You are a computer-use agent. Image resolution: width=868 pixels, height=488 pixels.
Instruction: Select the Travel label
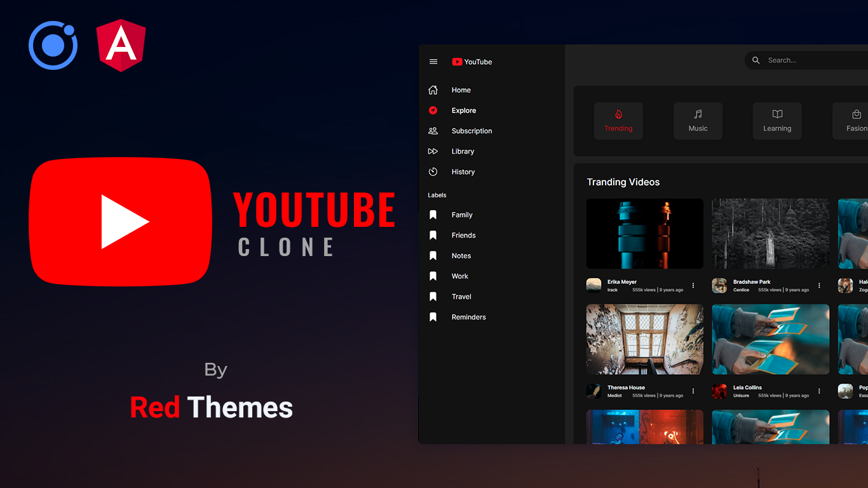461,296
